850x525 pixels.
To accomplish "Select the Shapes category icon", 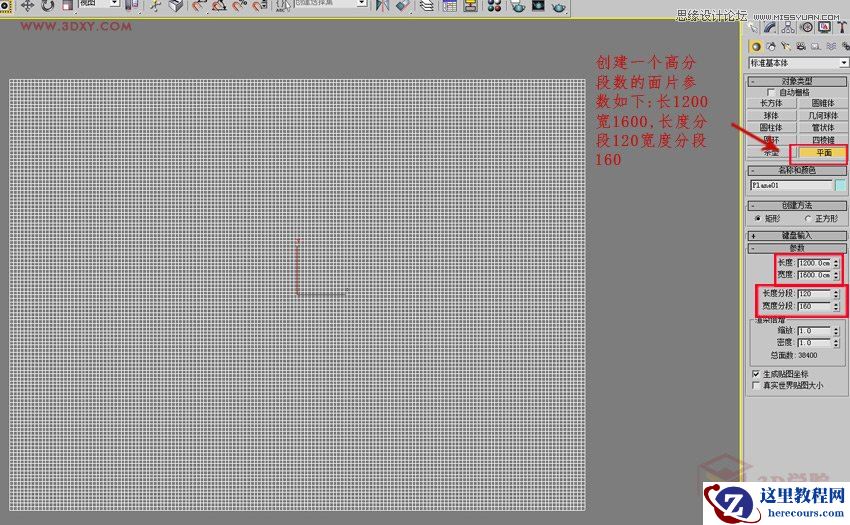I will point(771,47).
